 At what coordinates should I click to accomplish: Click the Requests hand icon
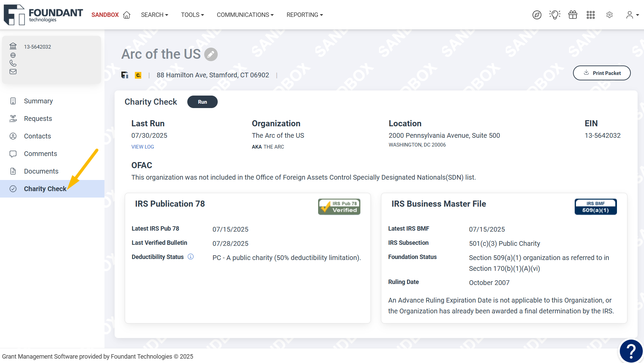pyautogui.click(x=13, y=119)
